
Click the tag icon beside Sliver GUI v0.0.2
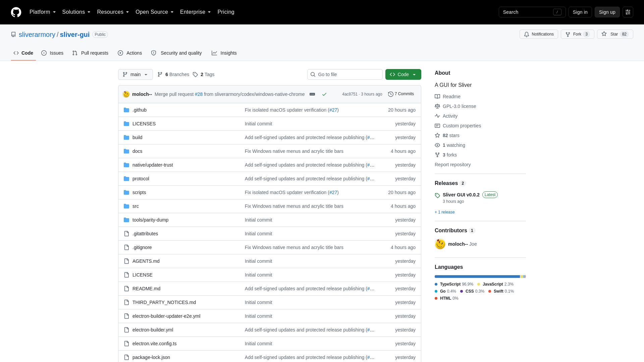tap(437, 195)
